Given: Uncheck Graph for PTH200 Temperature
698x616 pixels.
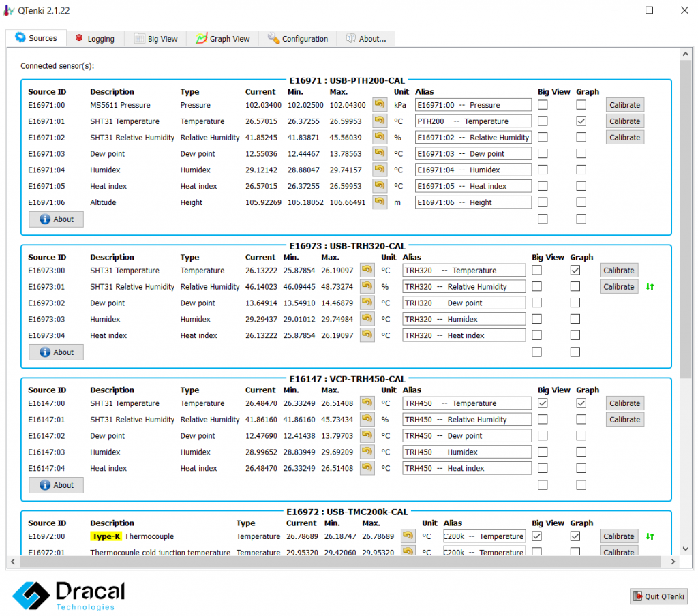Looking at the screenshot, I should coord(581,121).
